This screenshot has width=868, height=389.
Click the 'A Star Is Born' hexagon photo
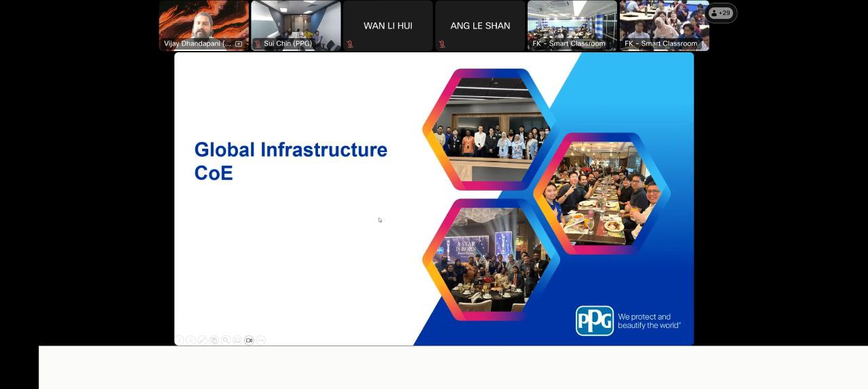point(490,260)
